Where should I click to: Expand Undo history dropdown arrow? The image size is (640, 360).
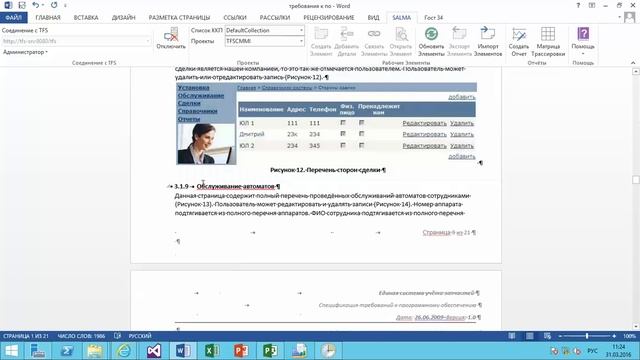pos(43,5)
